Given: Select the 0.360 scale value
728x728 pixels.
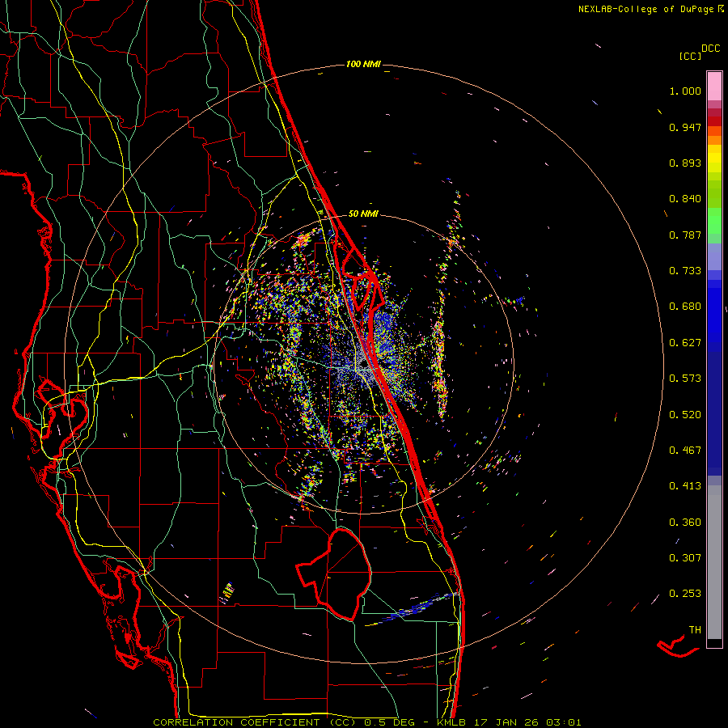Looking at the screenshot, I should pos(685,523).
